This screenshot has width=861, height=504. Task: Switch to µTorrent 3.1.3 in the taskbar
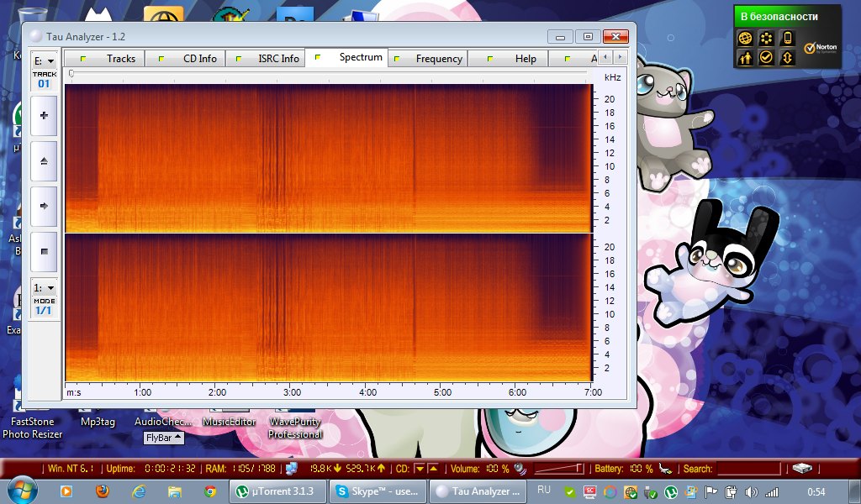coord(277,491)
